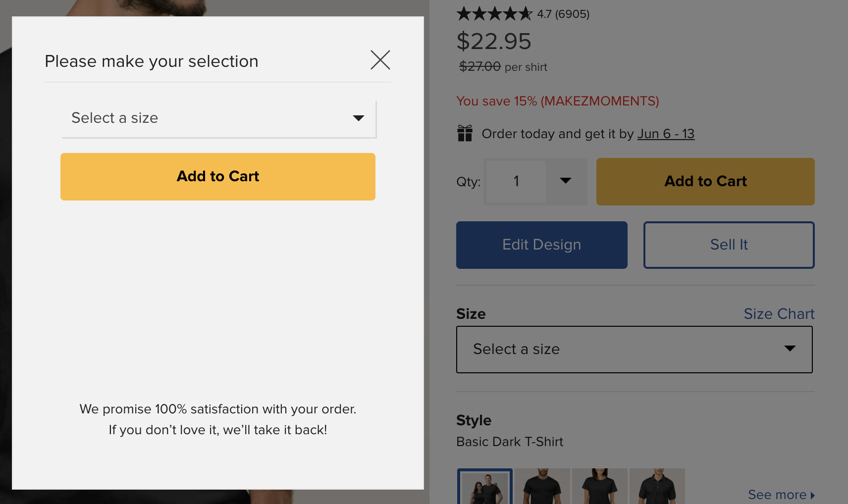The height and width of the screenshot is (504, 848).
Task: Click the page's Add to Cart button
Action: point(705,182)
